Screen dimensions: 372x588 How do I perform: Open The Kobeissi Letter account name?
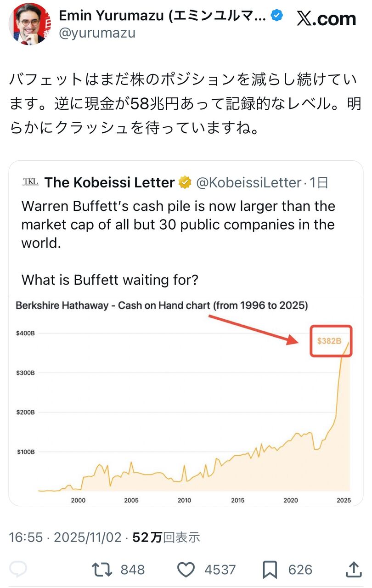click(110, 183)
